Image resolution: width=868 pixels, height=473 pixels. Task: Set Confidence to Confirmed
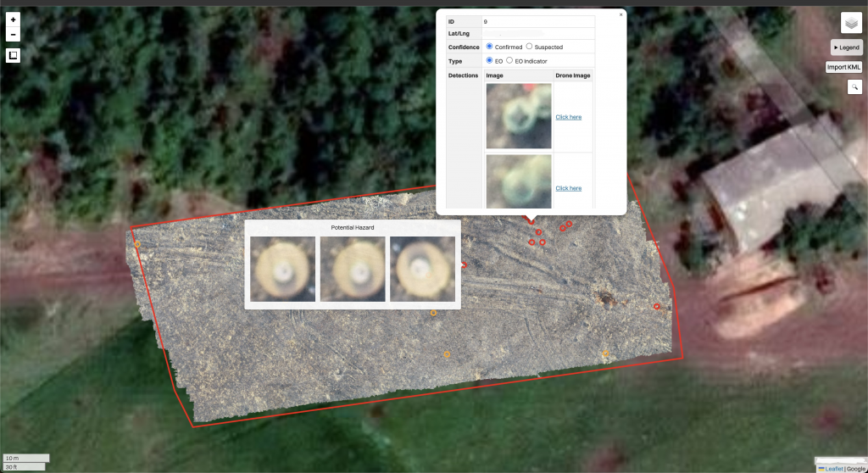pos(489,47)
